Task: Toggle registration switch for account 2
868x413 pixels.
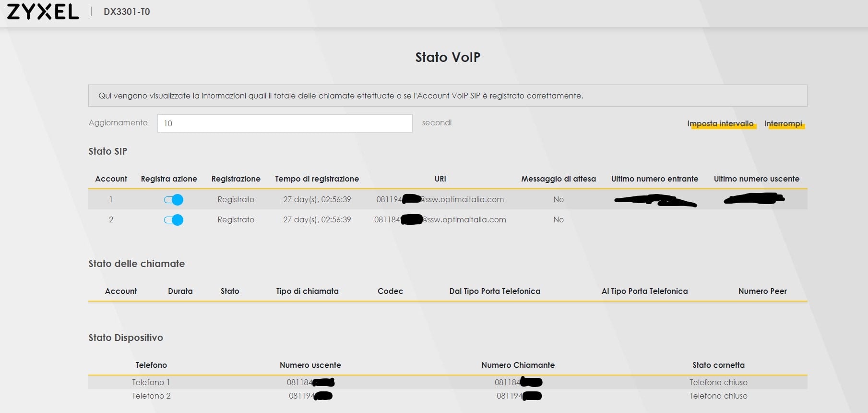Action: pos(174,220)
